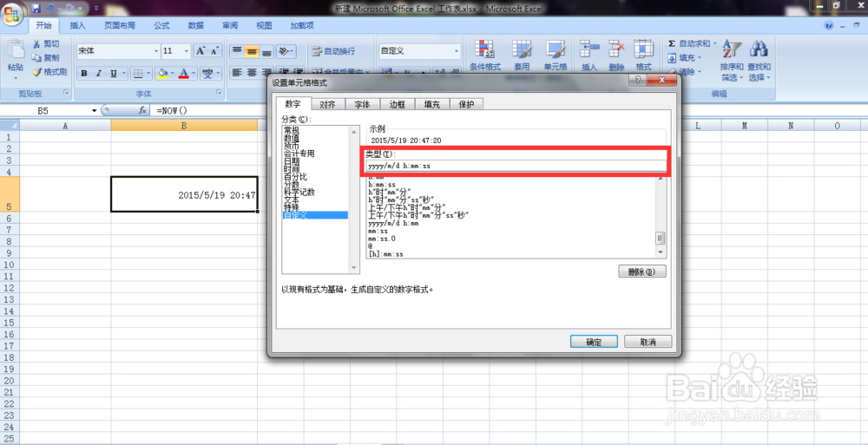Open the 剪贴板 group dialog launcher

67,93
